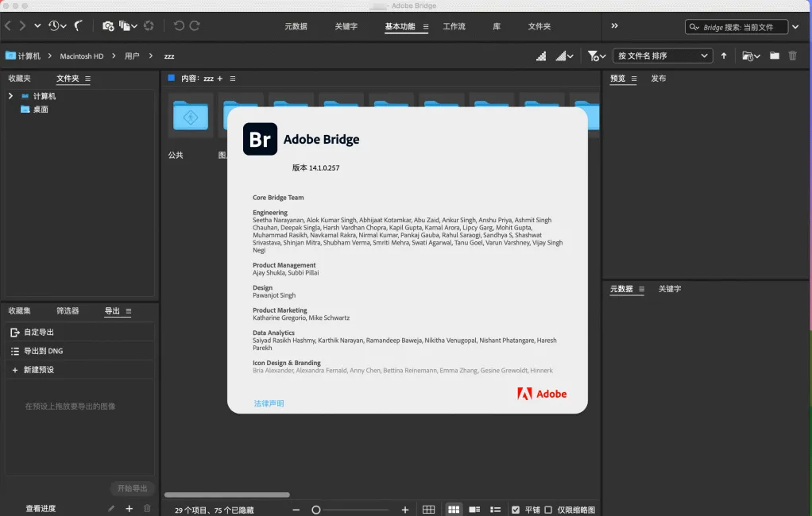The width and height of the screenshot is (812, 516).
Task: Open the content panel hamburger menu
Action: tap(233, 79)
